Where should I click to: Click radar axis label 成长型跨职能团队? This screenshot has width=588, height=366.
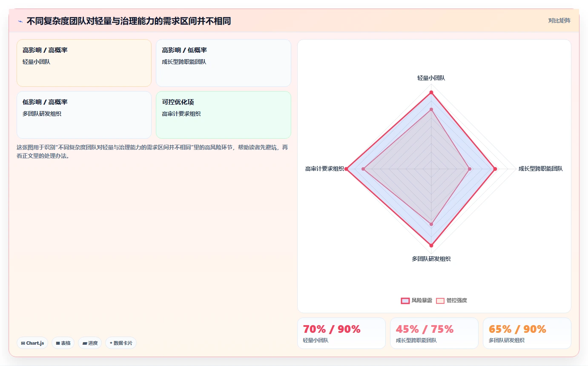point(541,169)
